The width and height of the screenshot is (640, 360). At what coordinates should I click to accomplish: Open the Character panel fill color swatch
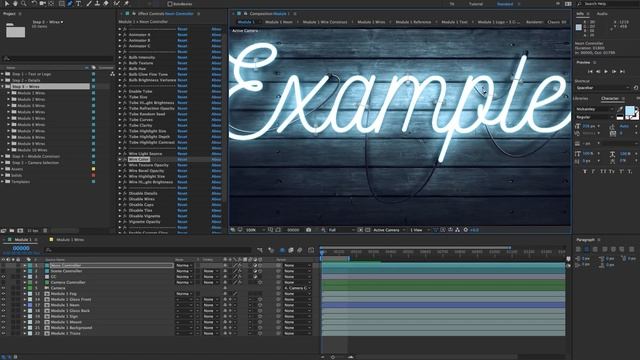point(629,110)
